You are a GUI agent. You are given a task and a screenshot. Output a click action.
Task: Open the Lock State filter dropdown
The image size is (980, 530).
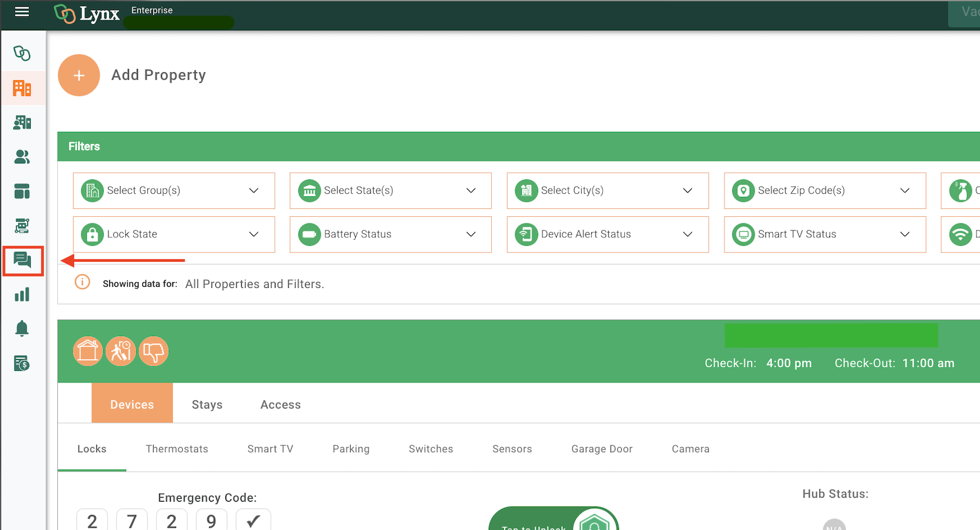[x=174, y=234]
